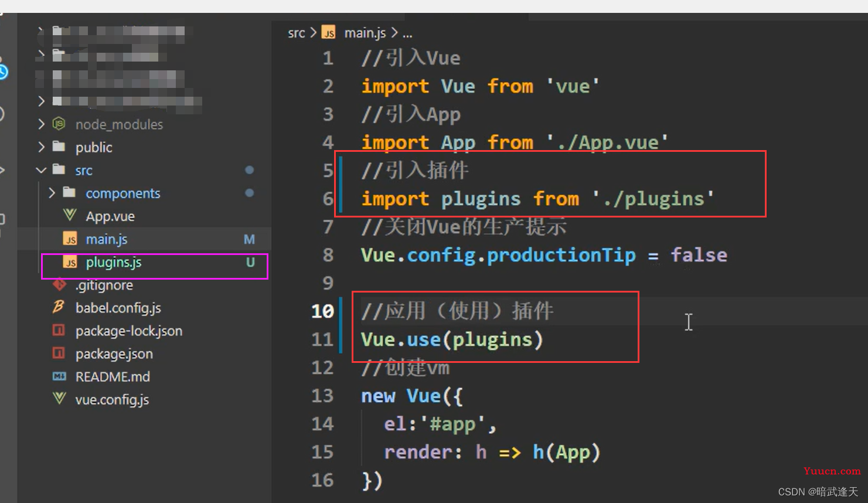Click the modified dot on src folder
The image size is (868, 503).
pyautogui.click(x=250, y=170)
